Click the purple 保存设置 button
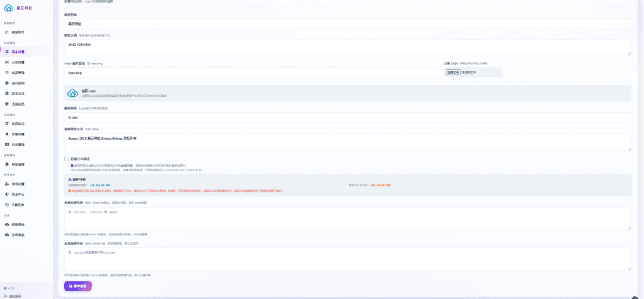 pos(77,286)
